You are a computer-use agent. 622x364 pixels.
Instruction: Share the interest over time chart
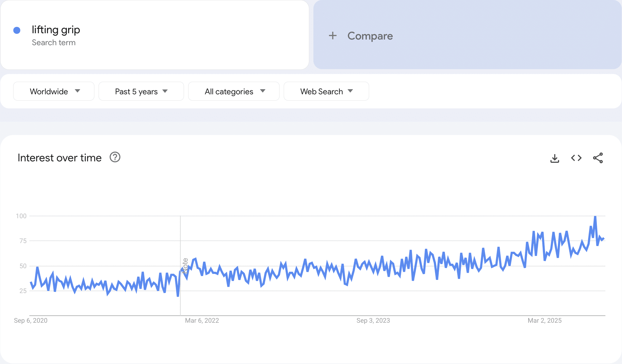[598, 158]
